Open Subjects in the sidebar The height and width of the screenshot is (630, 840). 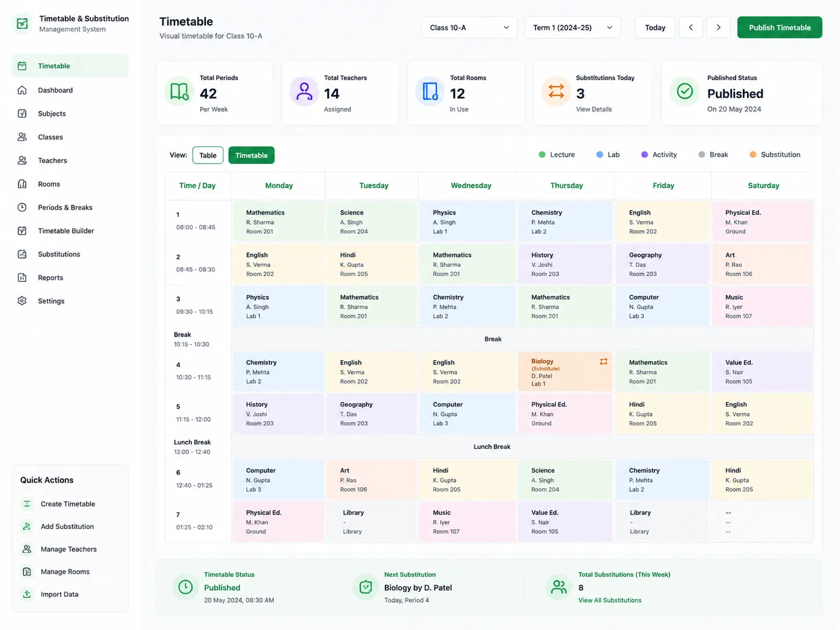pyautogui.click(x=70, y=114)
